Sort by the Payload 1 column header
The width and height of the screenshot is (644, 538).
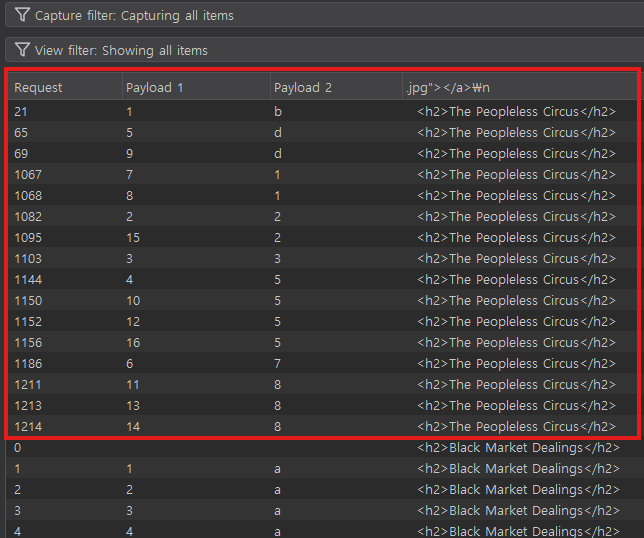point(196,87)
